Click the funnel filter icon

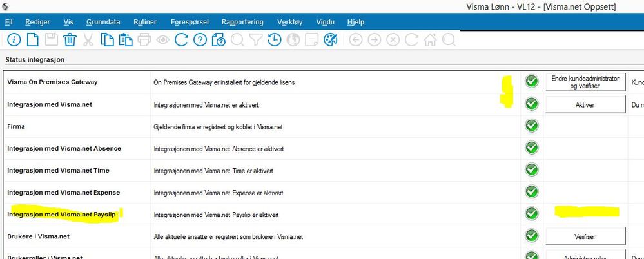tap(256, 40)
